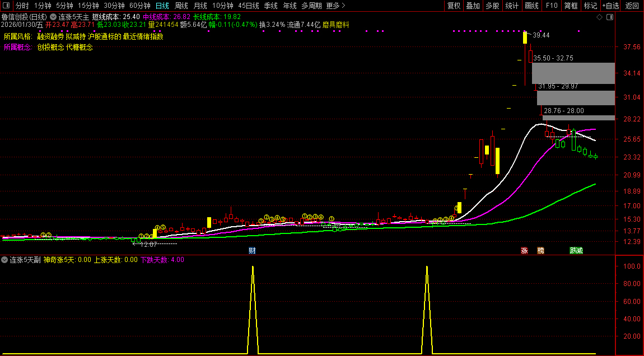Click 上涨天数: 0.00 indicator value
The height and width of the screenshot is (356, 644).
pyautogui.click(x=116, y=260)
